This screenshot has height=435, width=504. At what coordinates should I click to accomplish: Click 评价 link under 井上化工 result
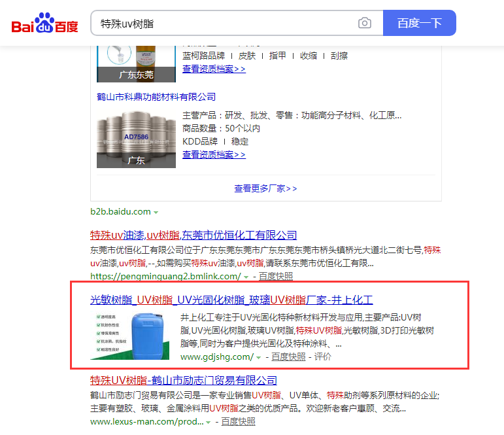[323, 357]
